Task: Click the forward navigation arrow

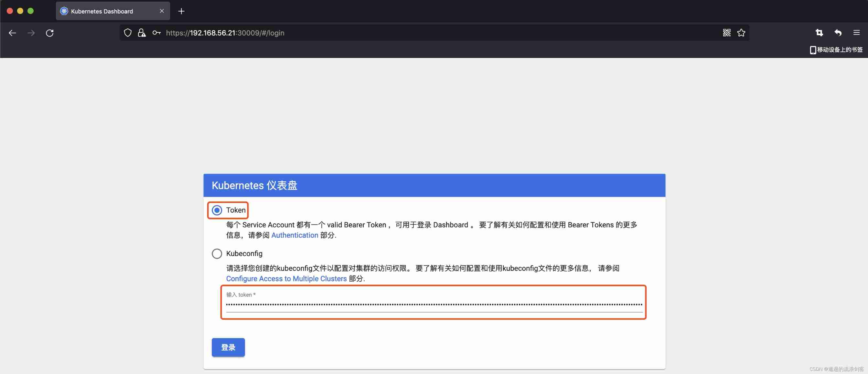Action: [31, 33]
